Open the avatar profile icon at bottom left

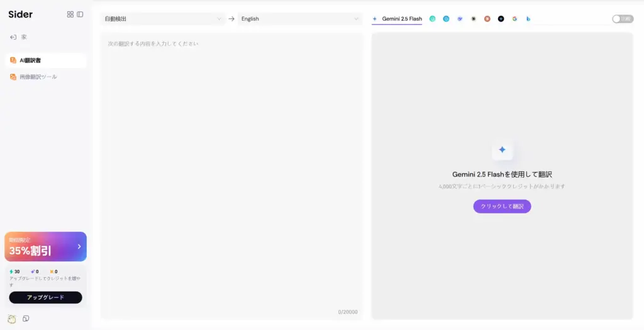coord(12,319)
